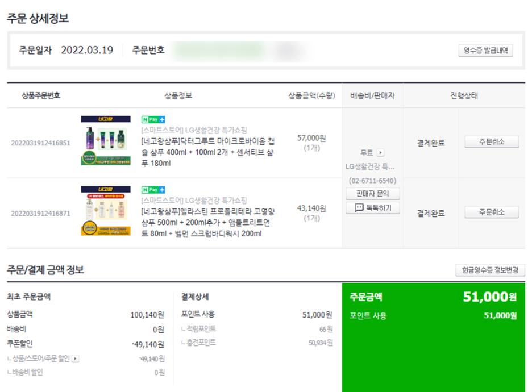Click 적립포인트 value 66원

tap(326, 330)
